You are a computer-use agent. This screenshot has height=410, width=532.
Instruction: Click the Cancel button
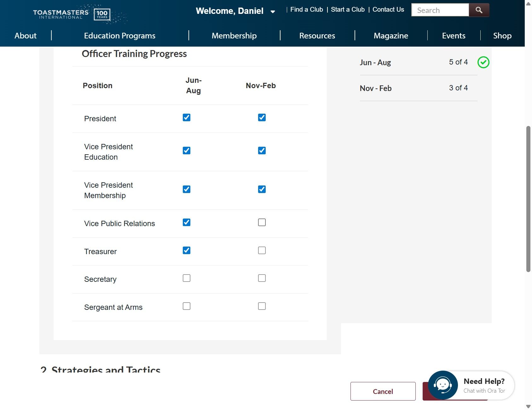(x=383, y=391)
